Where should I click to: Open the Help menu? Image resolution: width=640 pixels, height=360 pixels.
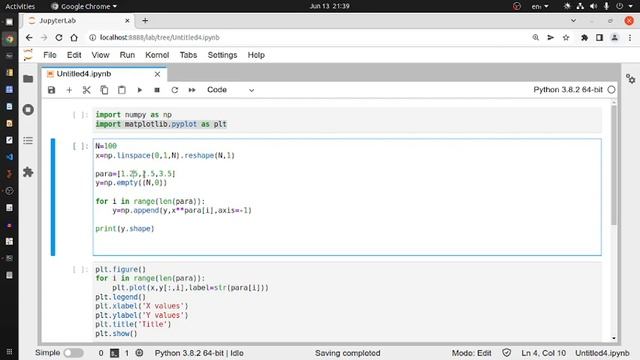(x=256, y=55)
